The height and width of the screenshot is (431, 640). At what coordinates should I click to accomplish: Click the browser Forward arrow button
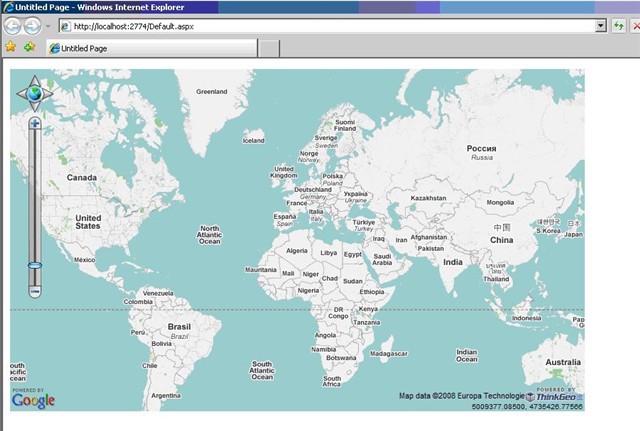pos(33,26)
